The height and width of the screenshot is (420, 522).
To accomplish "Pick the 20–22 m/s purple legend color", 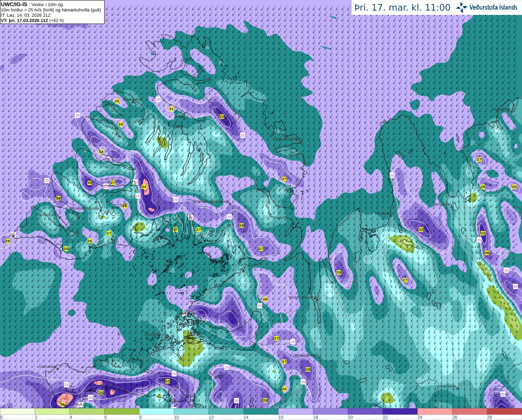I will coord(365,411).
